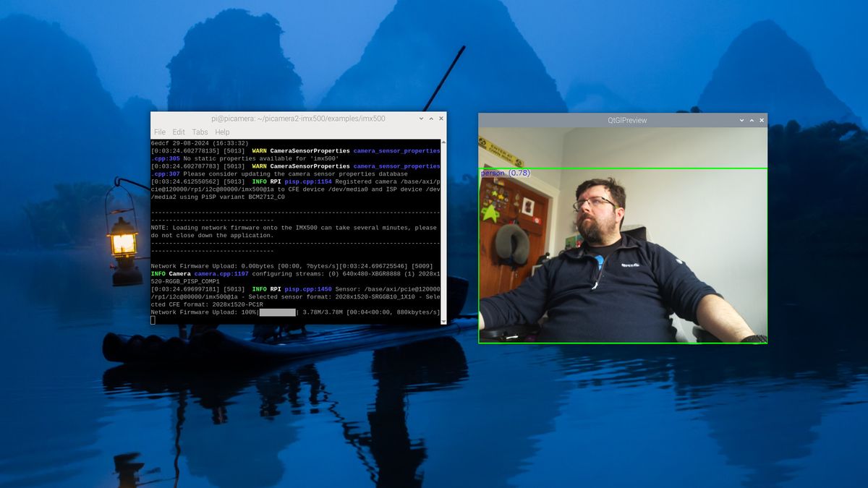The height and width of the screenshot is (488, 868).
Task: Shade the terminal window with the chevron icon
Action: [421, 118]
